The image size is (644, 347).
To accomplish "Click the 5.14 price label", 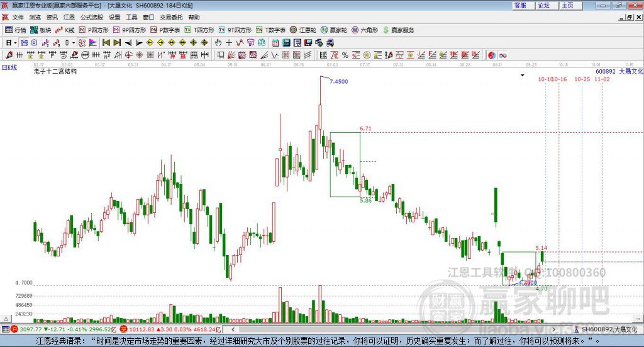I will click(x=541, y=248).
